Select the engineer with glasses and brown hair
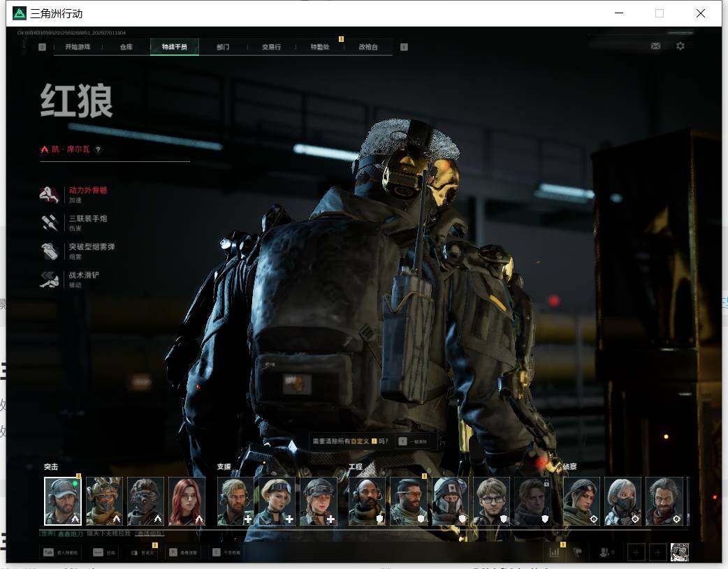The width and height of the screenshot is (728, 569). (491, 501)
